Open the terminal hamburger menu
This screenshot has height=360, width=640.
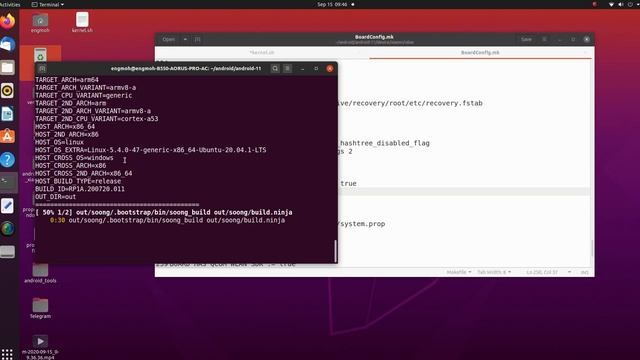point(287,69)
